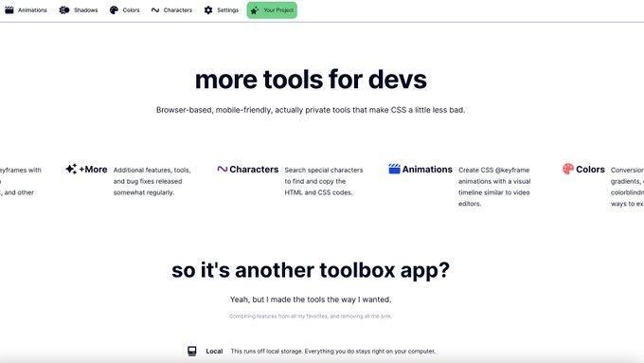
Task: Click the clapperboard icon in navigation bar
Action: (x=9, y=9)
